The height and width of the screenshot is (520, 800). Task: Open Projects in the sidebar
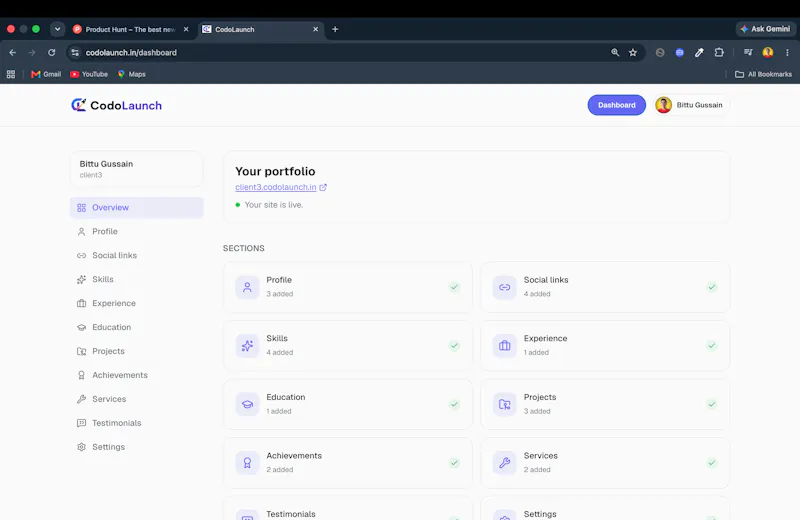click(x=136, y=352)
